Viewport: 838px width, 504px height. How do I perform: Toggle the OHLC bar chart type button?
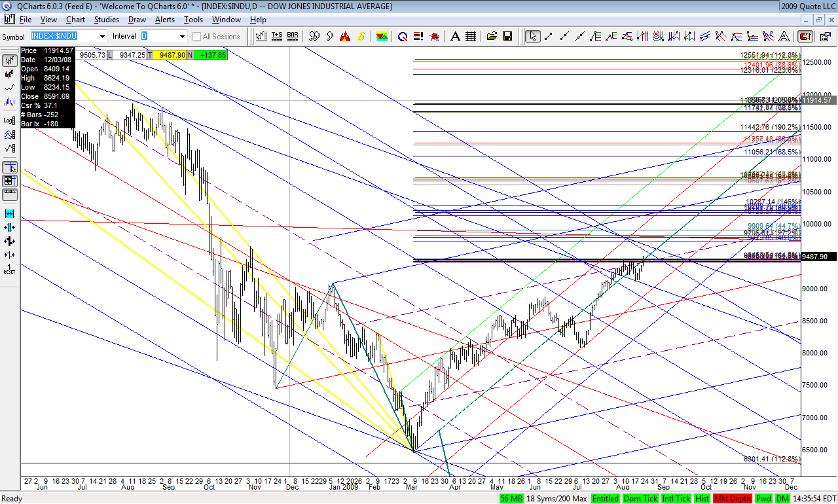(10, 61)
